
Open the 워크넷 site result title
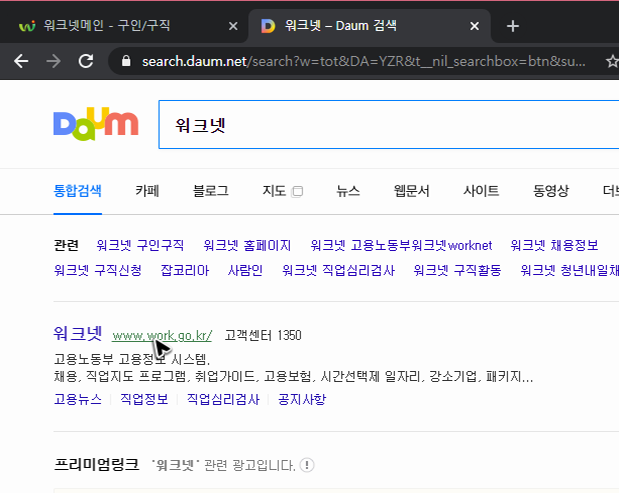78,334
